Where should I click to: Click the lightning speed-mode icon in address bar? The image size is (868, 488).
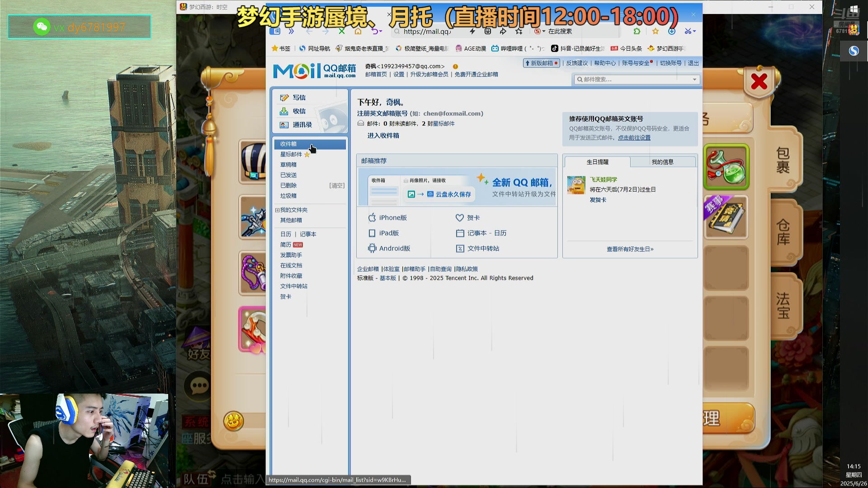(472, 31)
